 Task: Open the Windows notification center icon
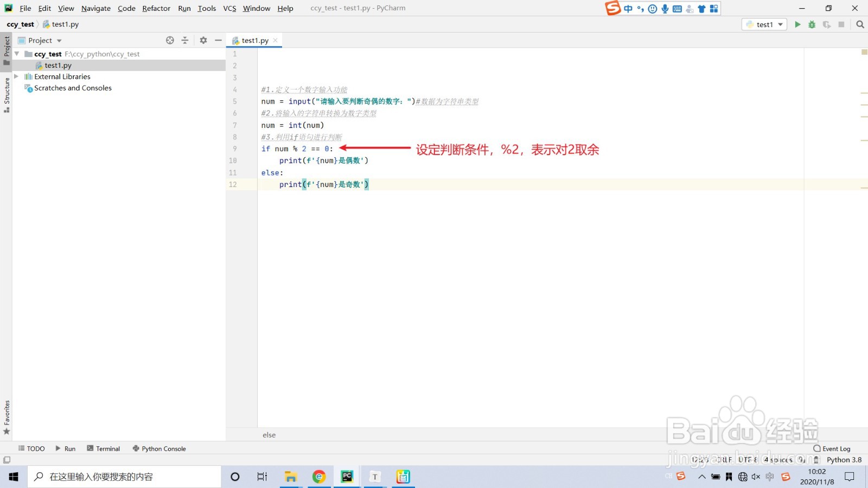[x=850, y=477]
